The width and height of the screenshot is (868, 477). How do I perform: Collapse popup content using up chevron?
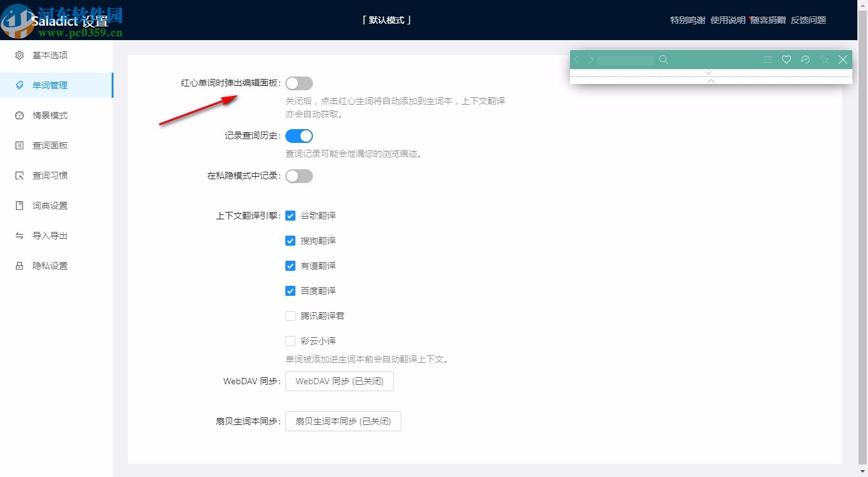(711, 80)
